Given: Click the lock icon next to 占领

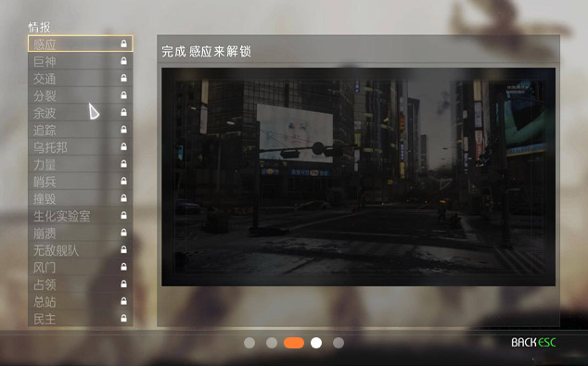Looking at the screenshot, I should pyautogui.click(x=123, y=284).
